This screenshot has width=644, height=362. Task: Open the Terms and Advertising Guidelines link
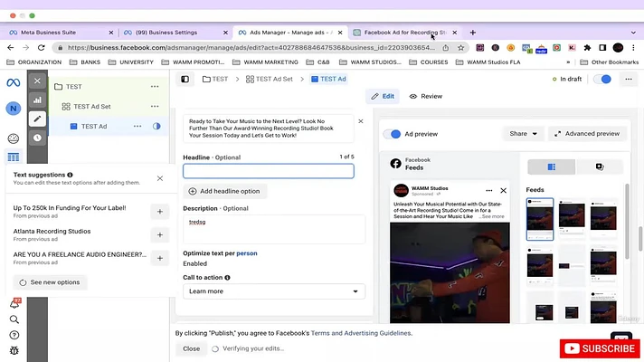362,333
